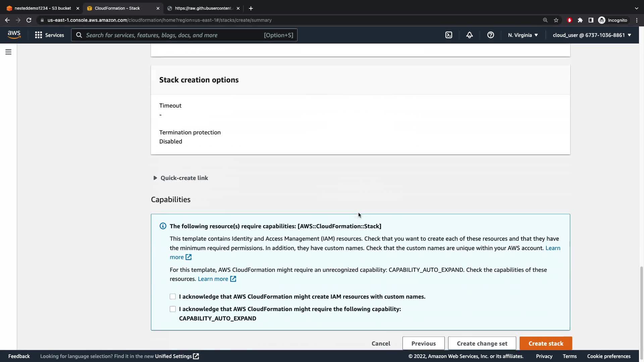Click the Create change set button
Viewport: 644px width, 362px height.
(x=482, y=343)
